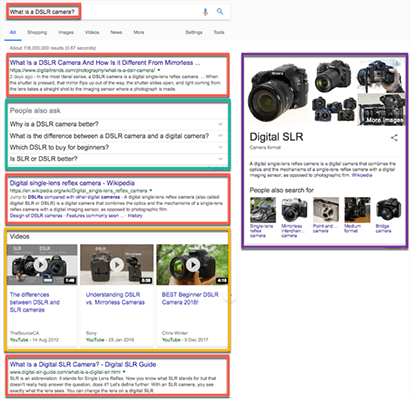Click the videos carousel next arrow

(230, 296)
